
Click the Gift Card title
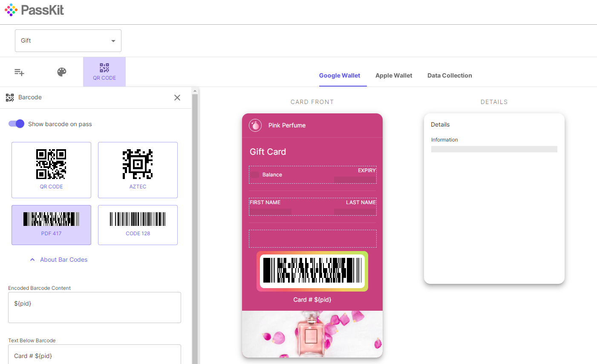coord(268,152)
